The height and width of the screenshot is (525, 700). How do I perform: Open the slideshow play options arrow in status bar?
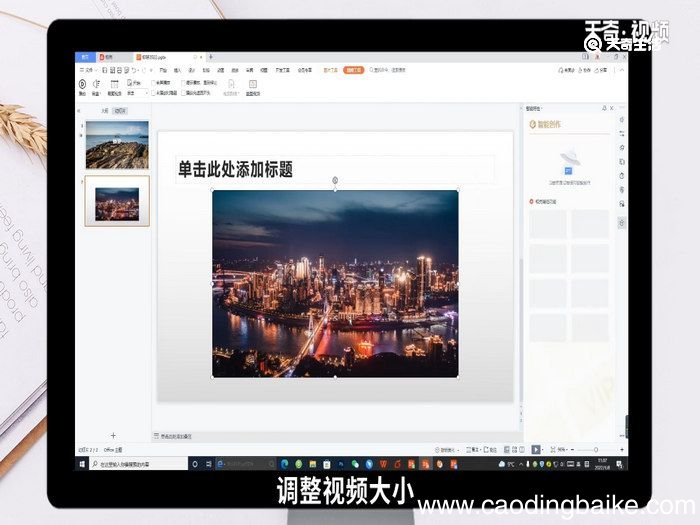tap(542, 450)
